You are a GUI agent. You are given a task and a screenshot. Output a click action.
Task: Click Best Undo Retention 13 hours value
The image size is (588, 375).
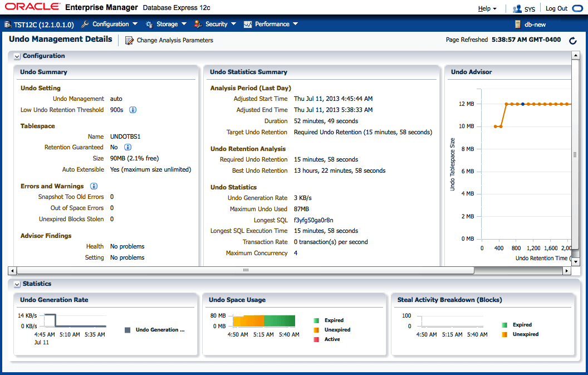coord(340,171)
